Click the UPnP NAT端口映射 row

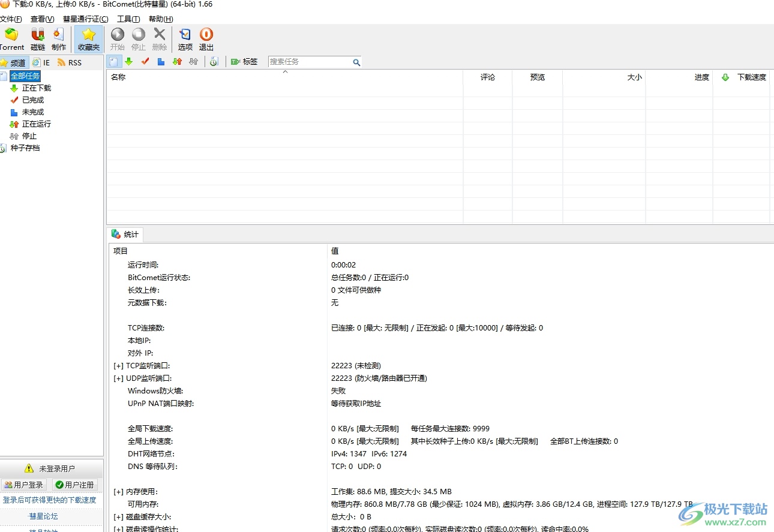click(x=441, y=403)
